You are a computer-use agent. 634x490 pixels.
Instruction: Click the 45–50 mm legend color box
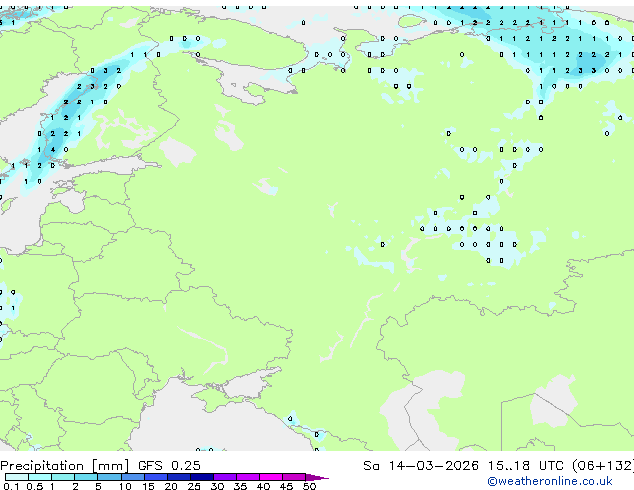point(294,477)
